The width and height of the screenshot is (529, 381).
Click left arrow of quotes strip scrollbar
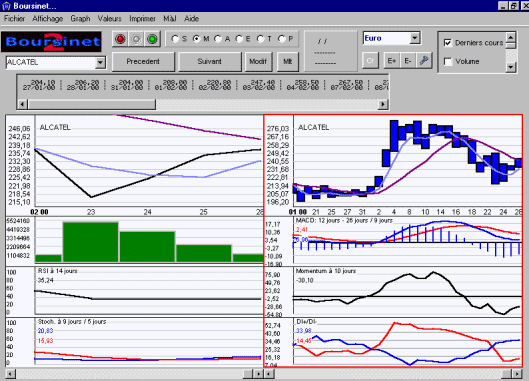tap(22, 104)
